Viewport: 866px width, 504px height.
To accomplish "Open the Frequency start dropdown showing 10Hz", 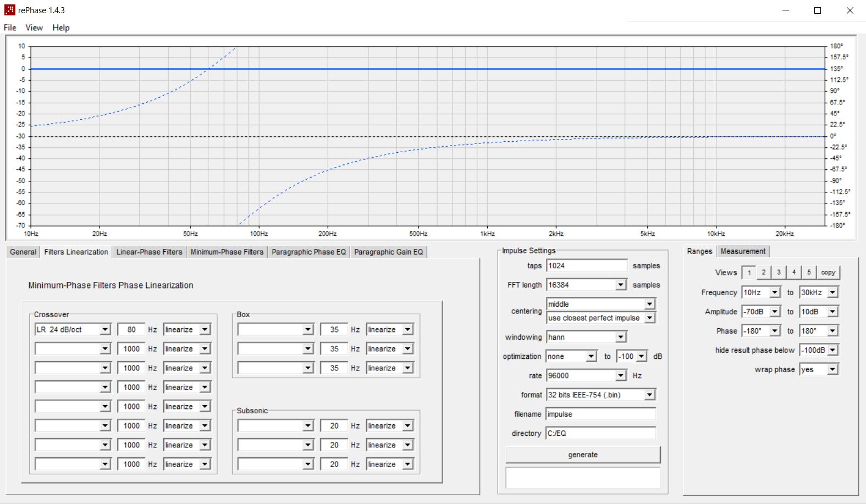I will (x=762, y=292).
